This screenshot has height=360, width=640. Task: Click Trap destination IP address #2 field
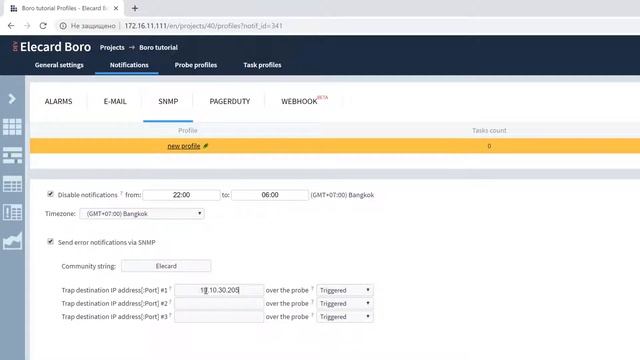219,303
